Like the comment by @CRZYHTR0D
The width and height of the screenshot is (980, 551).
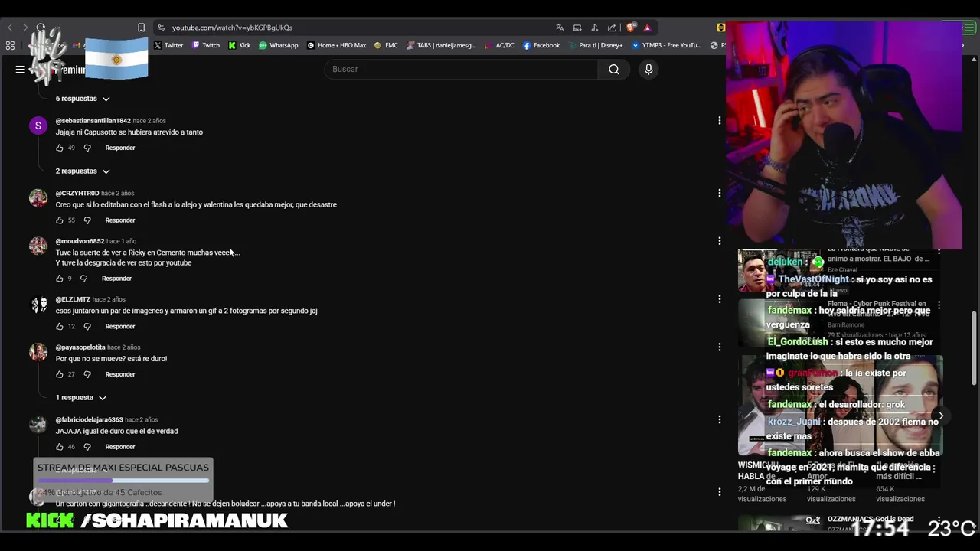click(60, 220)
